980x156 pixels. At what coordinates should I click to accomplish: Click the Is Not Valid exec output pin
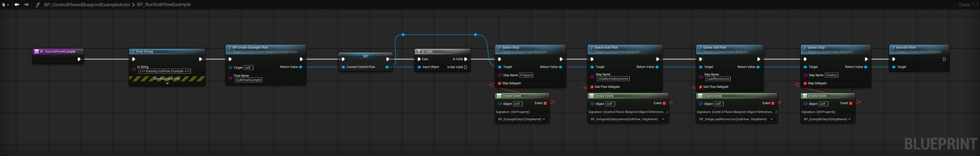click(x=466, y=67)
